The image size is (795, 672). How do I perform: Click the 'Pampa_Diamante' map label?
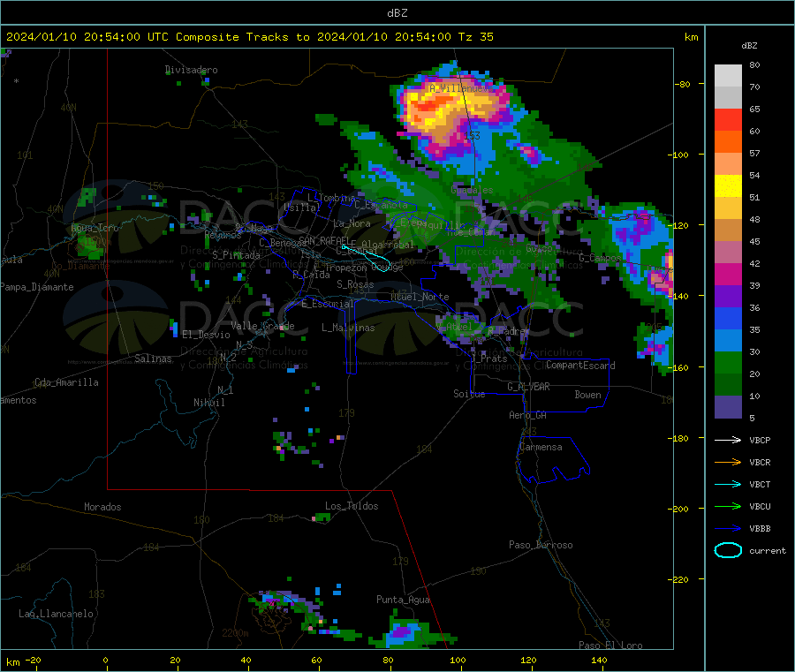click(37, 287)
